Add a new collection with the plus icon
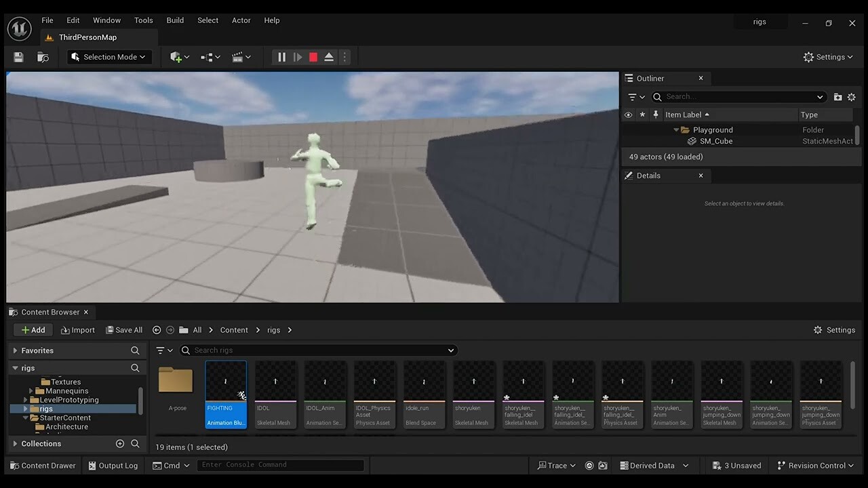The image size is (868, 488). (120, 444)
